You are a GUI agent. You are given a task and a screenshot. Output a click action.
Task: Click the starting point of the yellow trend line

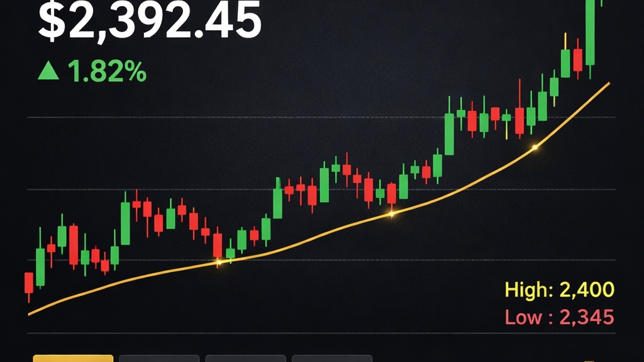click(x=29, y=314)
